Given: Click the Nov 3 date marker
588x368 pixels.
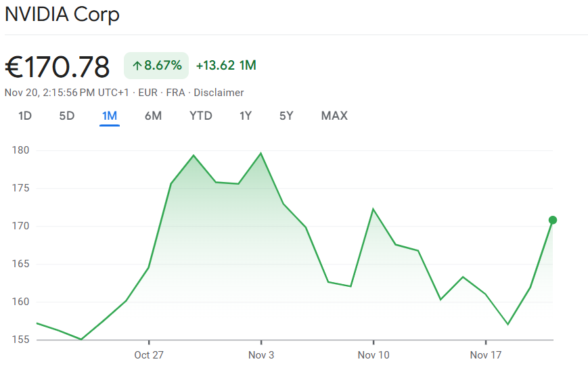Looking at the screenshot, I should pyautogui.click(x=261, y=354).
